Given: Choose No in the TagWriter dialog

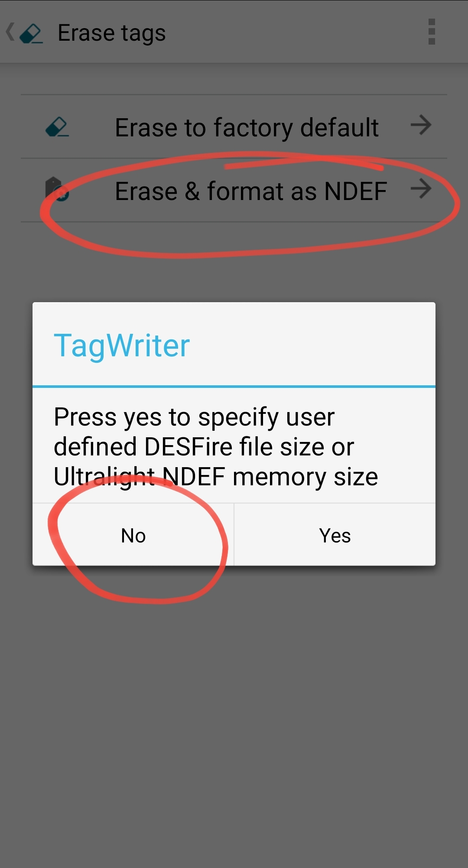Looking at the screenshot, I should click(133, 535).
